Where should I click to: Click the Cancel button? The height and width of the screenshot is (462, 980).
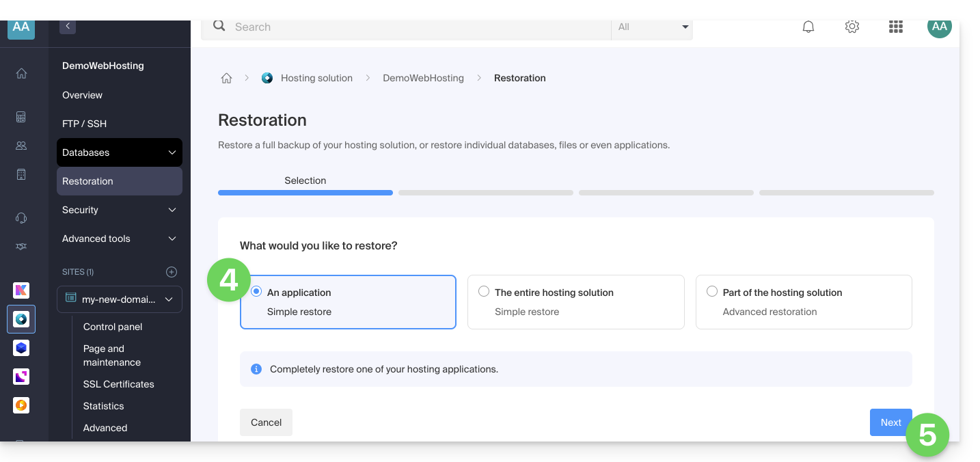click(x=266, y=422)
